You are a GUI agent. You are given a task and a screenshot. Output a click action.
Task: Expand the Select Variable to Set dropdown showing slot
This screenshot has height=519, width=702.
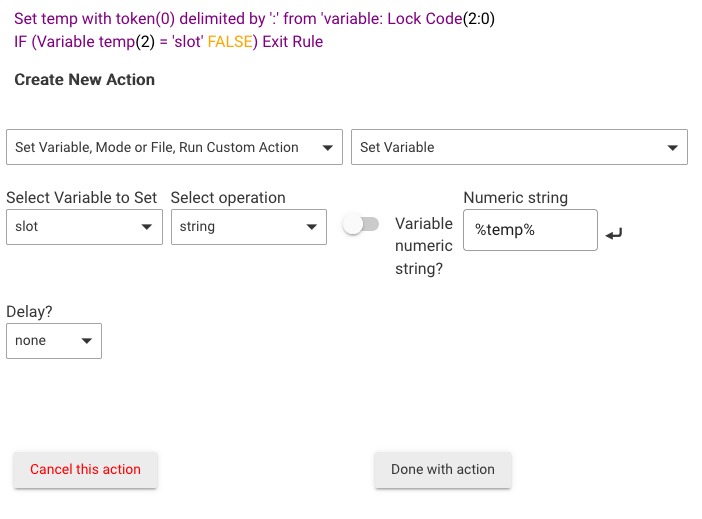point(84,227)
